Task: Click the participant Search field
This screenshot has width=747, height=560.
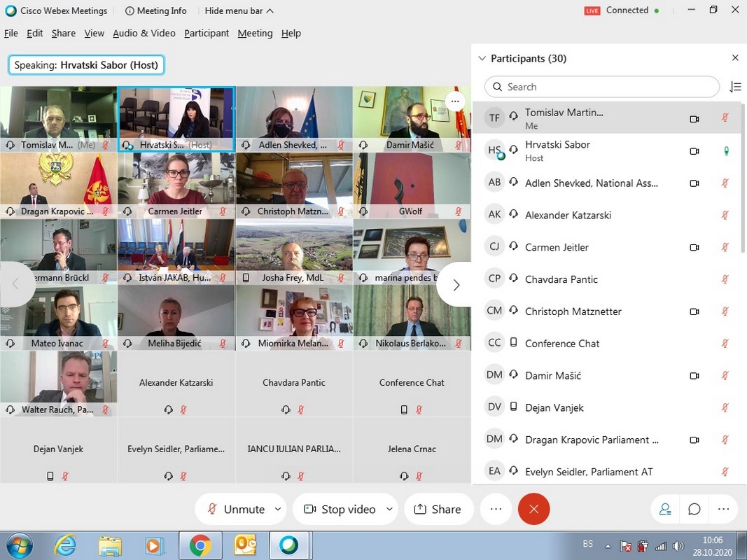Action: [602, 87]
